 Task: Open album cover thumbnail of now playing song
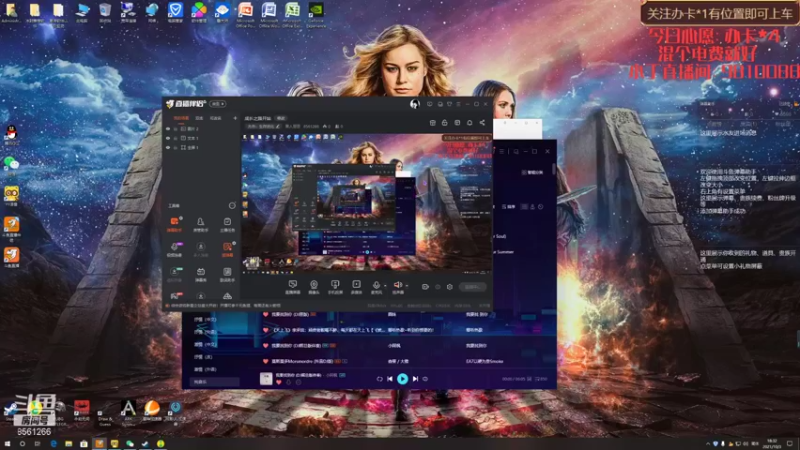[266, 378]
